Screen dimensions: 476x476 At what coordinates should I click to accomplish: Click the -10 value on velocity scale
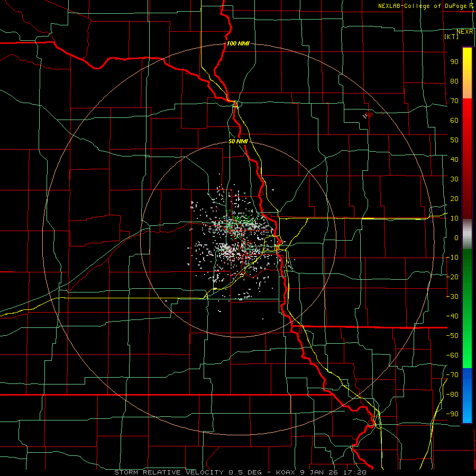click(452, 258)
